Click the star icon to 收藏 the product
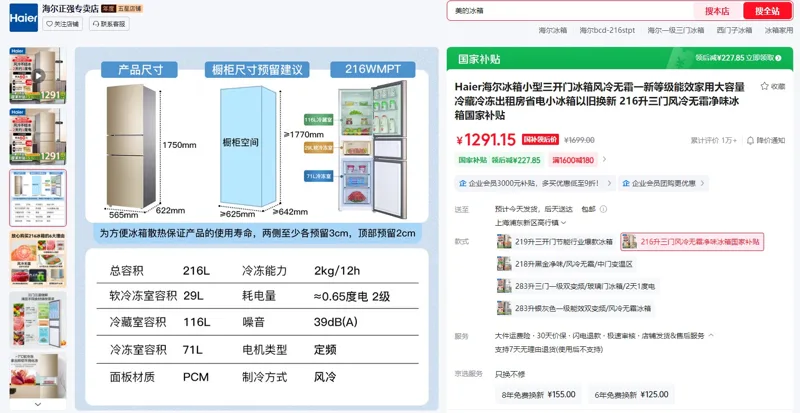Viewport: 800px width, 413px height. (764, 86)
